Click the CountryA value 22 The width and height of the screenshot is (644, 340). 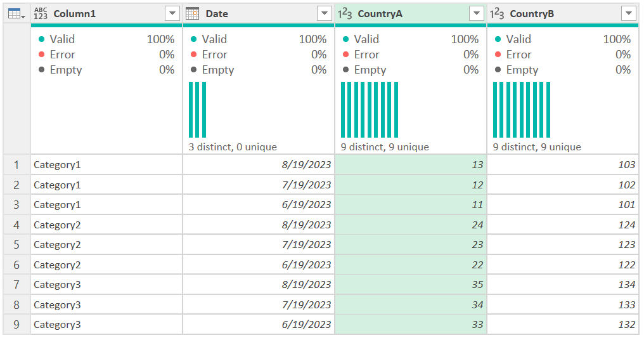tap(411, 265)
